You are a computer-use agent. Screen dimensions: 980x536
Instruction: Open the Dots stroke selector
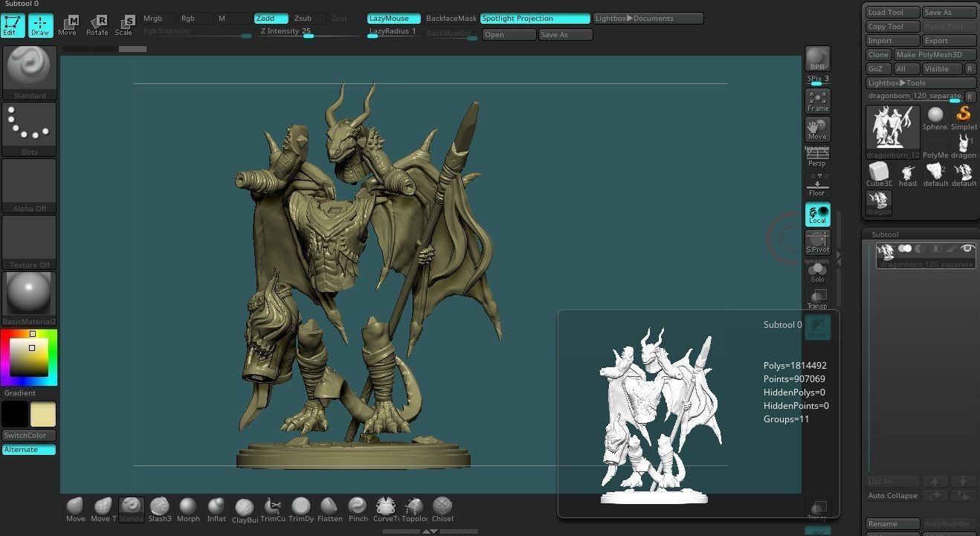point(30,129)
